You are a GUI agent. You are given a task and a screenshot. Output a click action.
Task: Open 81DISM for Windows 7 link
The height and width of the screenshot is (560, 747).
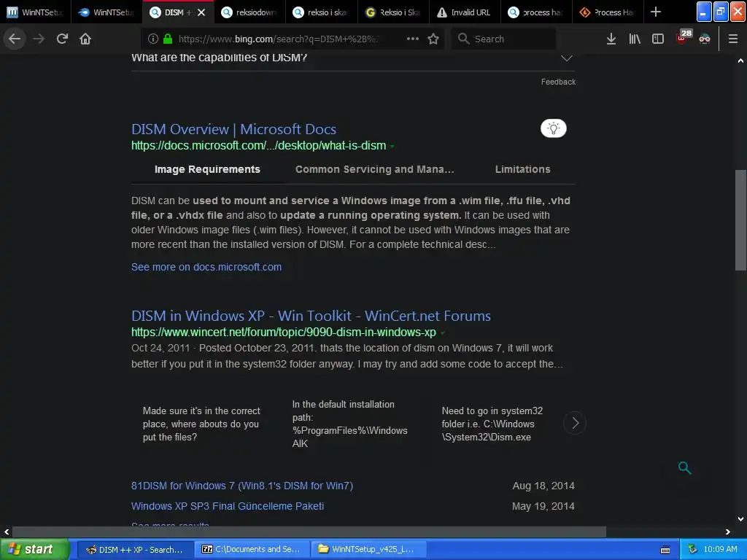(242, 486)
